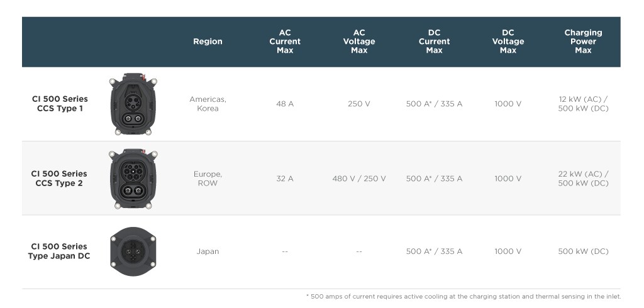Image resolution: width=644 pixels, height=308 pixels.
Task: Click the CI 500 Series CCS Type 2 label
Action: click(59, 179)
